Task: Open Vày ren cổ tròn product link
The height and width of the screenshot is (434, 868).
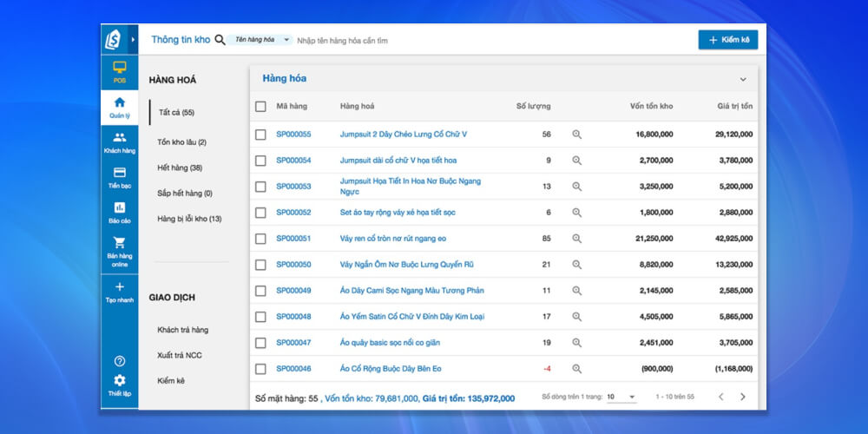Action: [393, 239]
